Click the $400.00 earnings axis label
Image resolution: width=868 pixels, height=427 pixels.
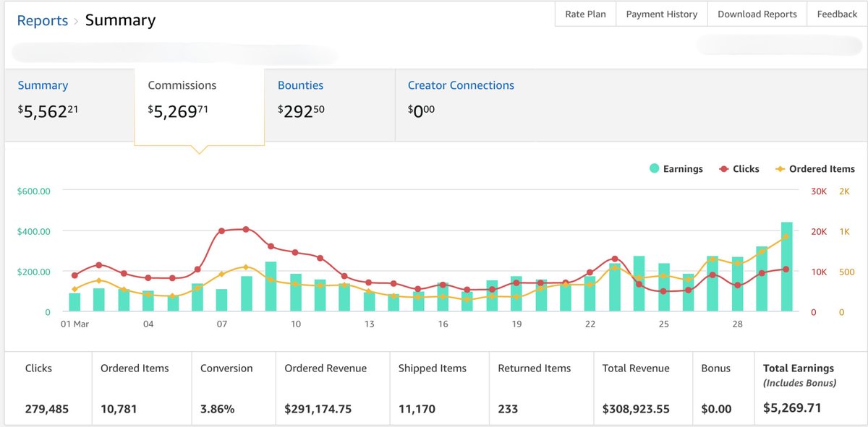click(x=34, y=232)
